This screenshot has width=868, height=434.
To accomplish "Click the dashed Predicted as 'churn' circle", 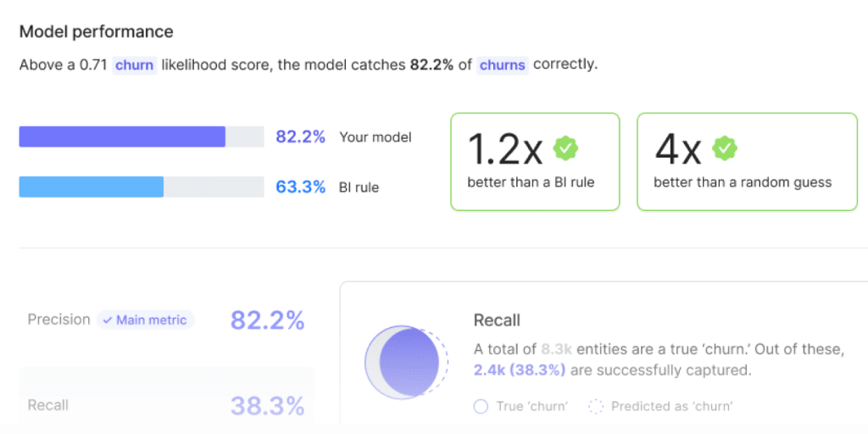I will (x=596, y=407).
